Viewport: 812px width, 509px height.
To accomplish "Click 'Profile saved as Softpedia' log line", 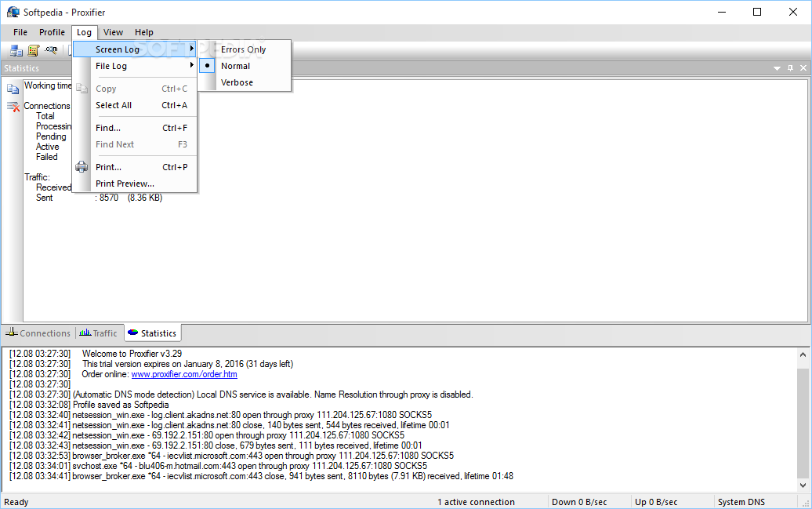I will [89, 405].
